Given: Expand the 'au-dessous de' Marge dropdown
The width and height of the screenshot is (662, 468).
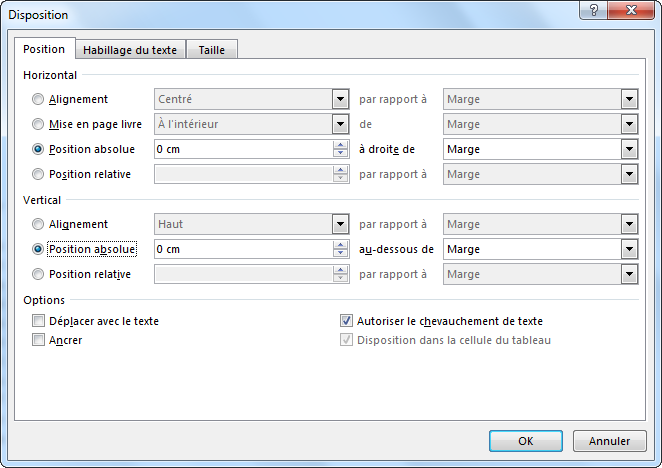Looking at the screenshot, I should click(x=628, y=249).
